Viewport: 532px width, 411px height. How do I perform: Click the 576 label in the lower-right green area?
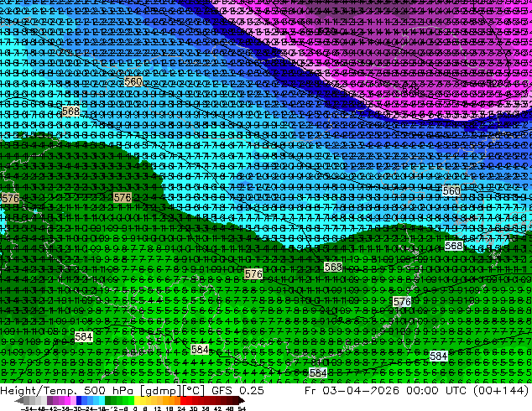tap(402, 301)
